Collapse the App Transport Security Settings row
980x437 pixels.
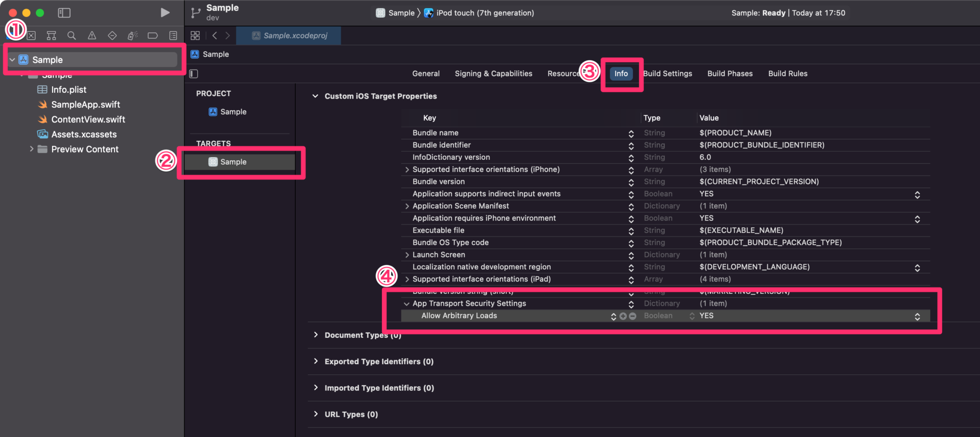pos(406,303)
